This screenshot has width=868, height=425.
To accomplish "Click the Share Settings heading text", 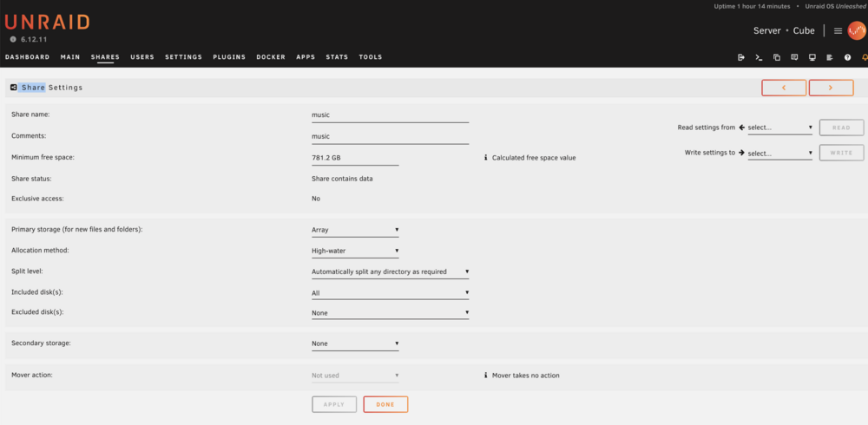I will click(52, 88).
